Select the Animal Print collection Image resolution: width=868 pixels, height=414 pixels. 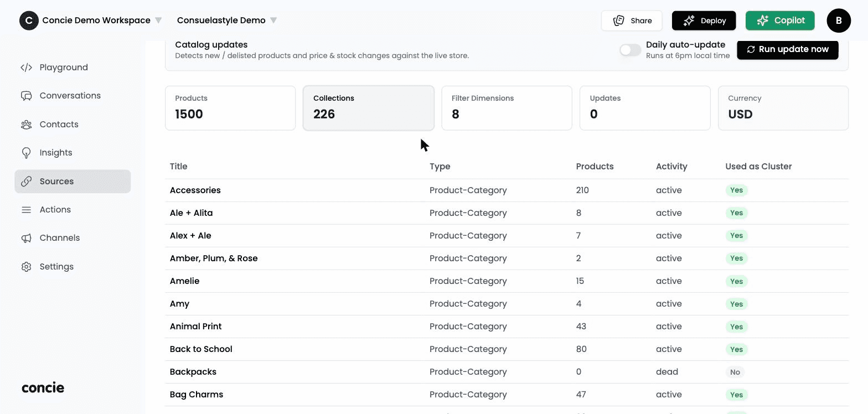(196, 327)
